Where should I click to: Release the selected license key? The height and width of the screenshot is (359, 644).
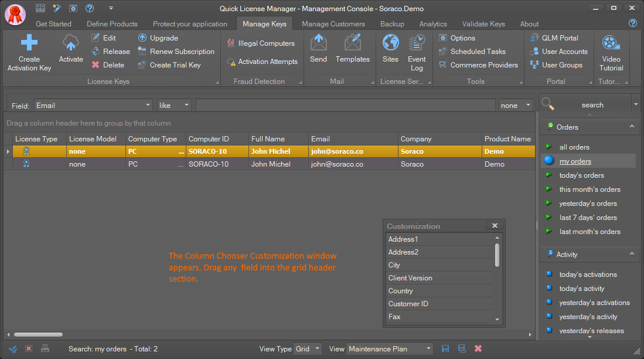[x=111, y=52]
